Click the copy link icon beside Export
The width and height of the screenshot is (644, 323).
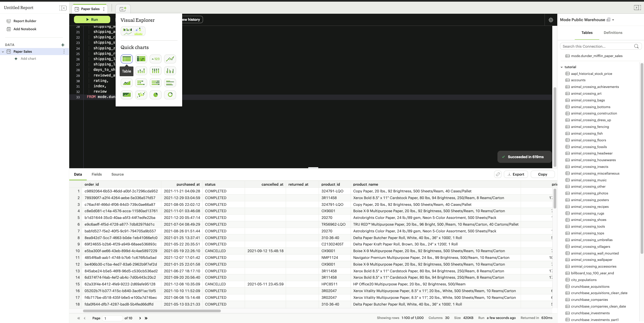498,174
